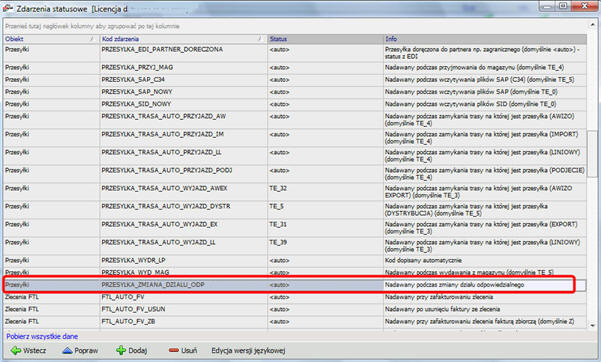Select row PRZESYLKA_TRASA_AUTO_WYJAZD_LL
The image size is (601, 362).
(x=295, y=246)
